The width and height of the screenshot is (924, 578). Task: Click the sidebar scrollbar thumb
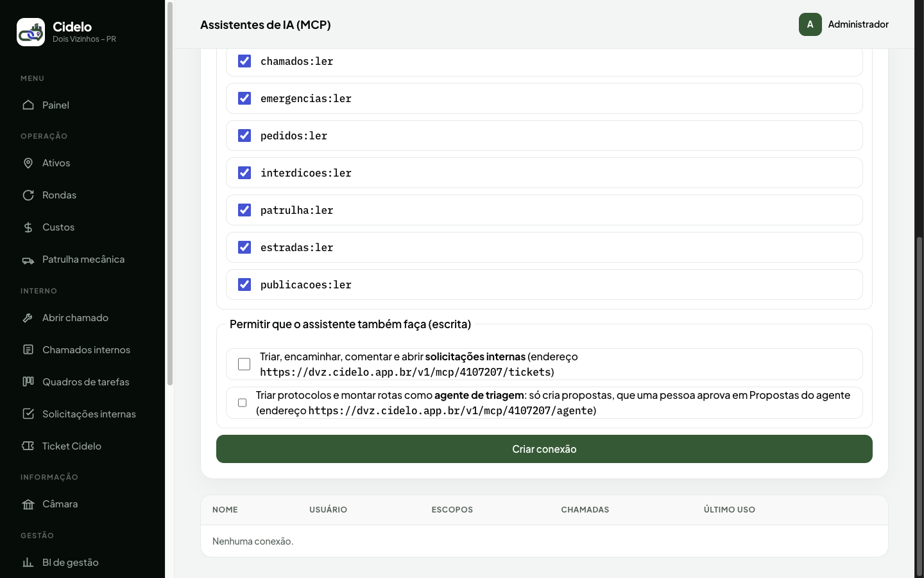coord(170,194)
